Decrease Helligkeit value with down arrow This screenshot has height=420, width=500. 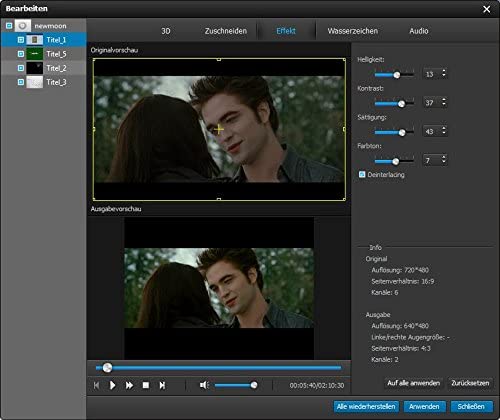pyautogui.click(x=444, y=76)
